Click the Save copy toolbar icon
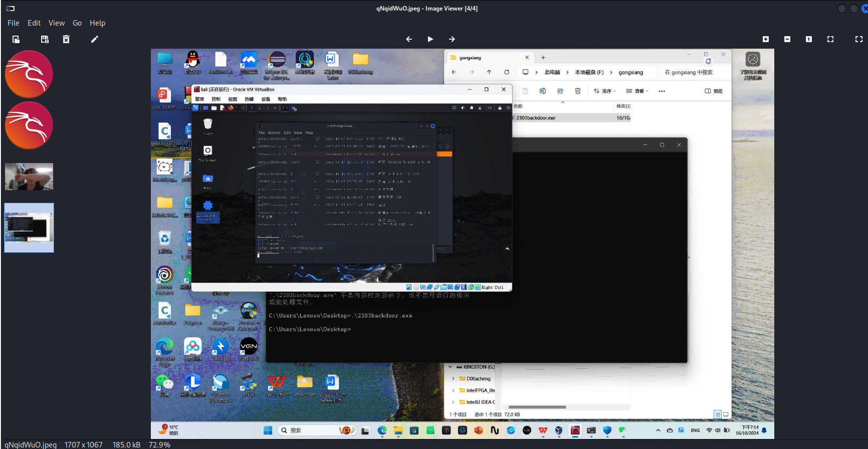 [45, 39]
